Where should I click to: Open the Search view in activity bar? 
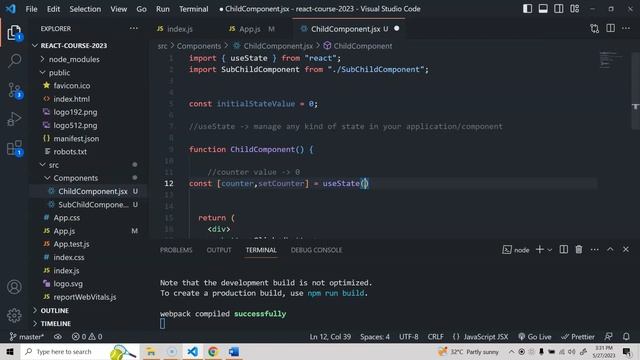pos(14,61)
